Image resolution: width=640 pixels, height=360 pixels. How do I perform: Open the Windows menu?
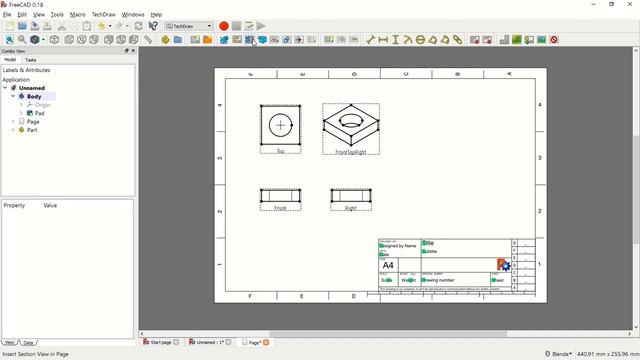coord(133,15)
